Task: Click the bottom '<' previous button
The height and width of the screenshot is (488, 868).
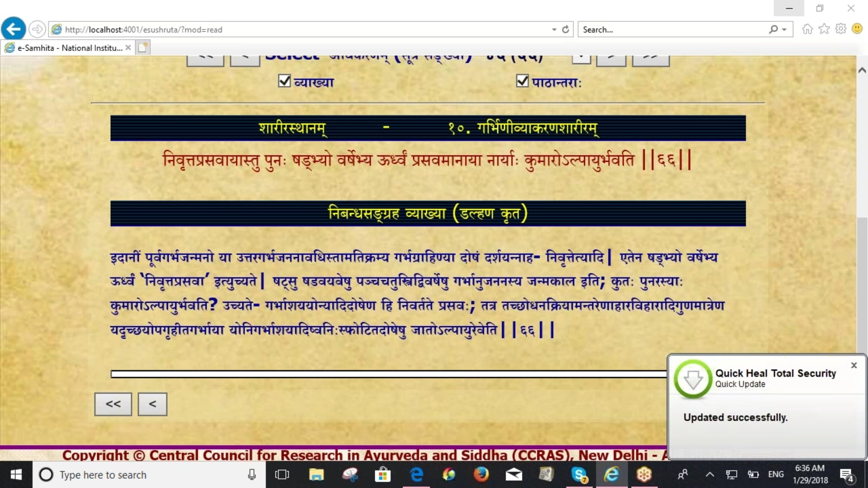Action: pos(152,404)
